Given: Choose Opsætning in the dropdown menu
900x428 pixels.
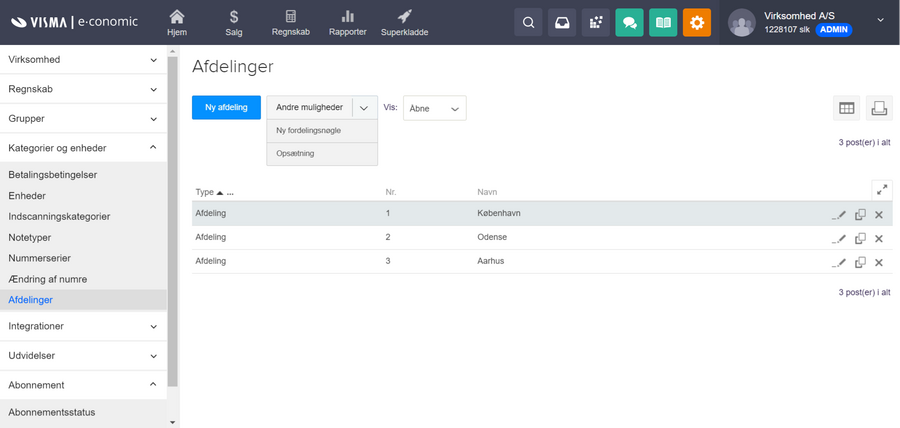Looking at the screenshot, I should tap(296, 154).
